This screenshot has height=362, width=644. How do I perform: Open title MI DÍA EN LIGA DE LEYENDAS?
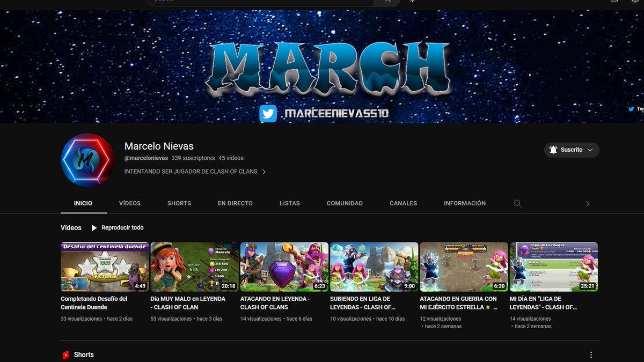click(544, 303)
